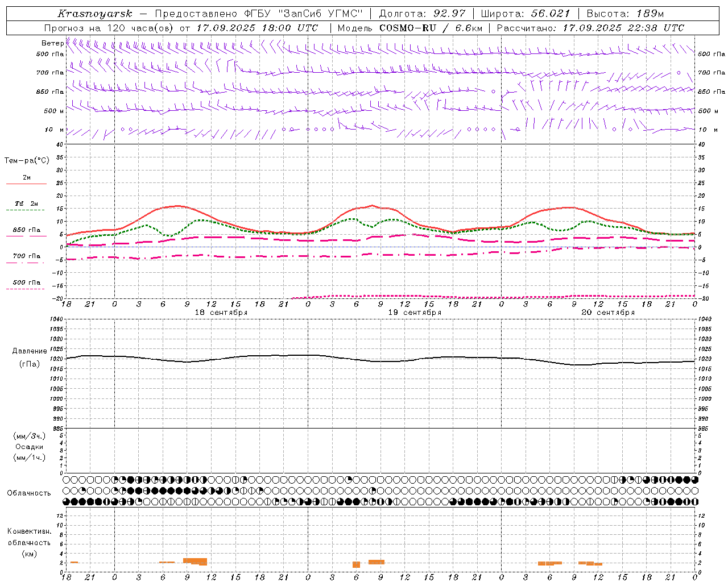Select the forecast start 17.09.2025 18:00 UTC text

[x=257, y=28]
